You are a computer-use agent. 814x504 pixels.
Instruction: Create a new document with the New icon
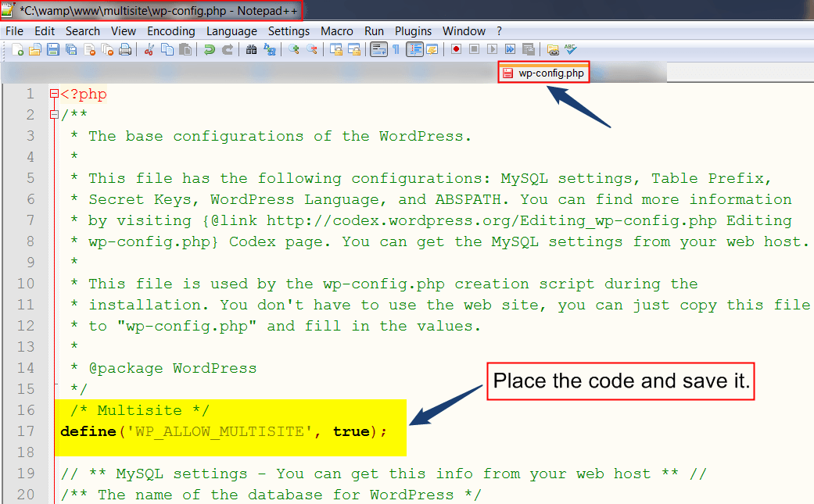click(18, 50)
